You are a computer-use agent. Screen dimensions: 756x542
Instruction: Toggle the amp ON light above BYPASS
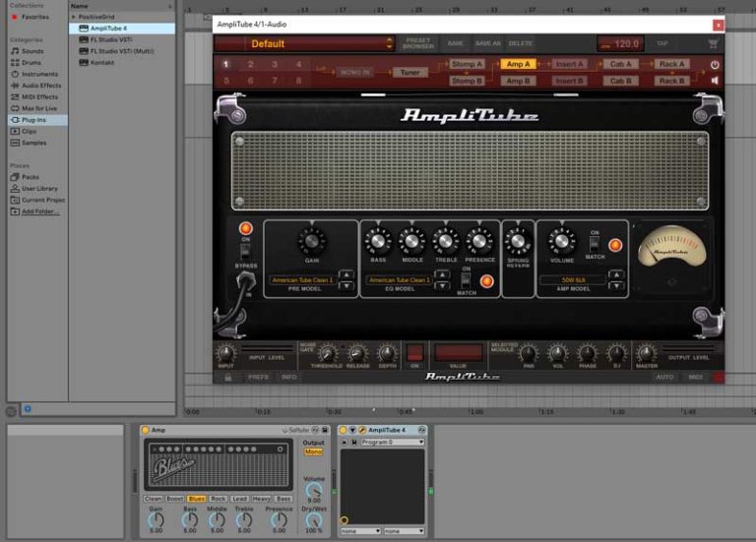tap(245, 228)
